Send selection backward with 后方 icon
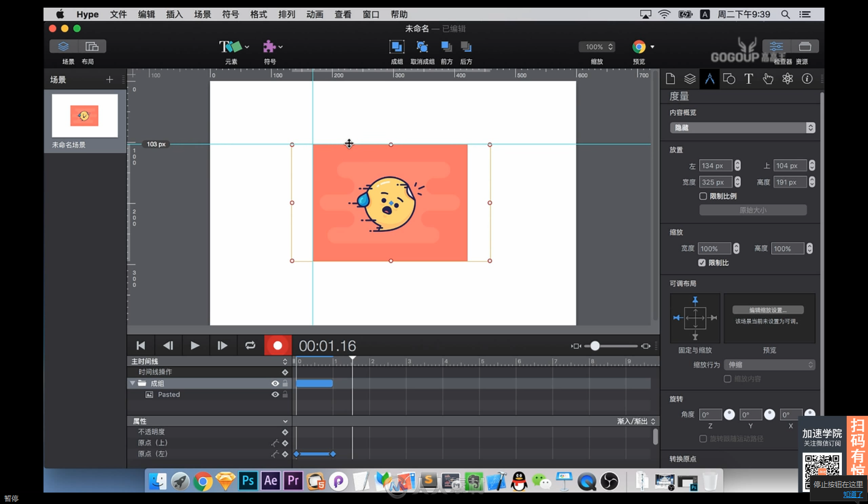The width and height of the screenshot is (868, 504). 466,47
